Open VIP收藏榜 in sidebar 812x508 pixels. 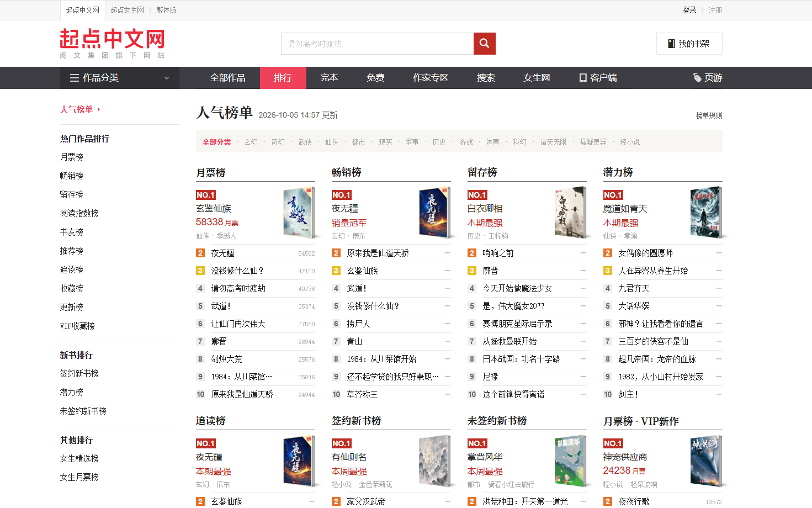pos(77,326)
